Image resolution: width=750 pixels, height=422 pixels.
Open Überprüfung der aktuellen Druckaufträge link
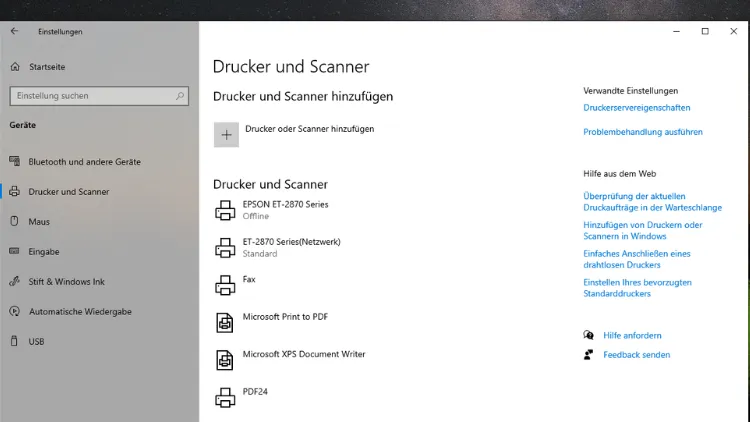[x=652, y=202]
